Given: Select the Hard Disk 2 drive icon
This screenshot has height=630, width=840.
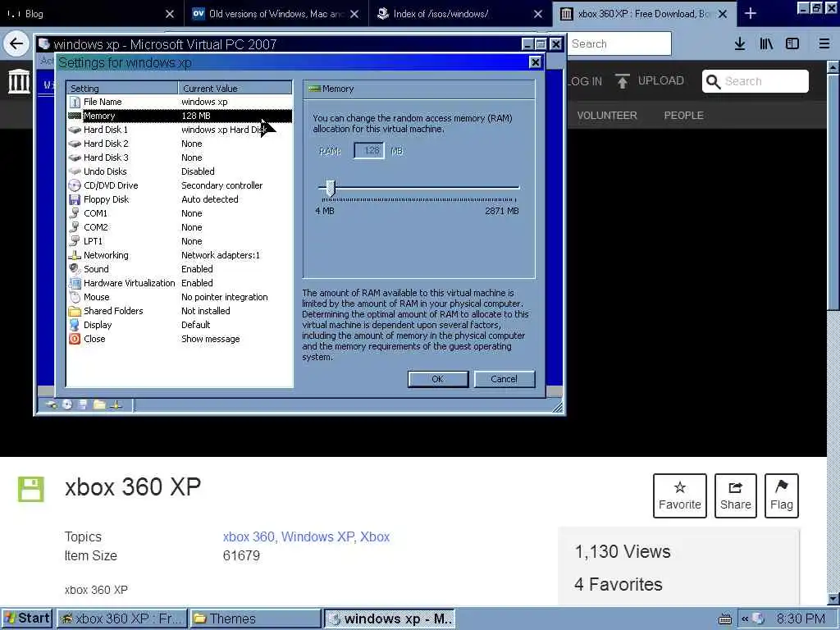Looking at the screenshot, I should click(x=75, y=144).
